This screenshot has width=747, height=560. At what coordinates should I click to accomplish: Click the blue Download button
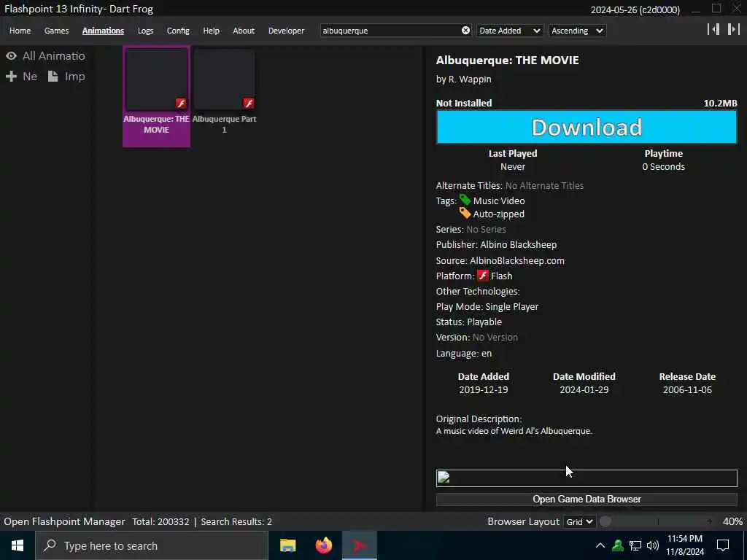pyautogui.click(x=587, y=127)
